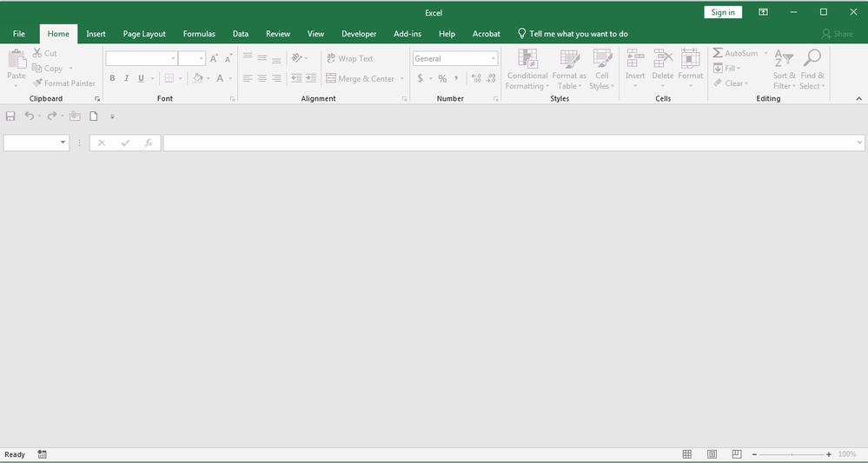Click the Accounting dollar sign icon

coord(421,78)
